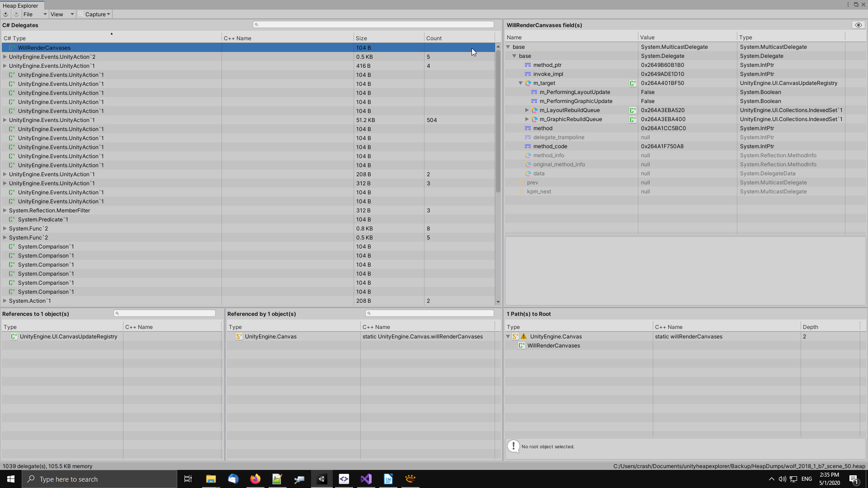868x488 pixels.
Task: Open the View dropdown menu
Action: tap(62, 14)
